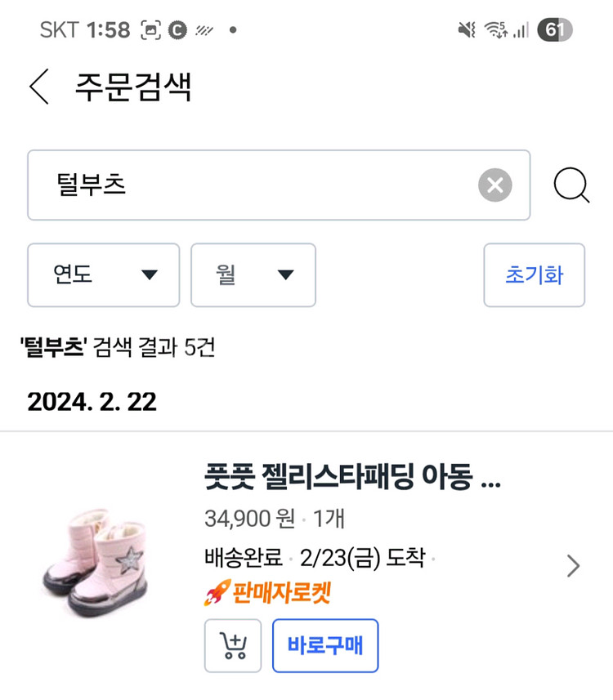Clear the search text with X icon
The image size is (613, 700).
(494, 185)
